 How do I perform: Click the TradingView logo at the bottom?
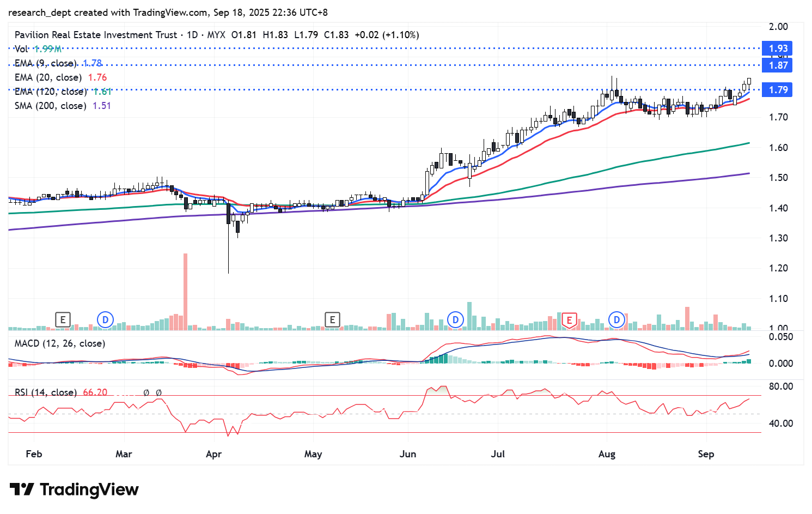[75, 489]
